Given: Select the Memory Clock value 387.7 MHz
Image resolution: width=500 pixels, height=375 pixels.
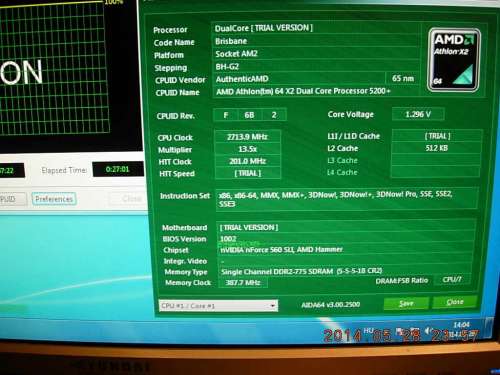Looking at the screenshot, I should 243,283.
